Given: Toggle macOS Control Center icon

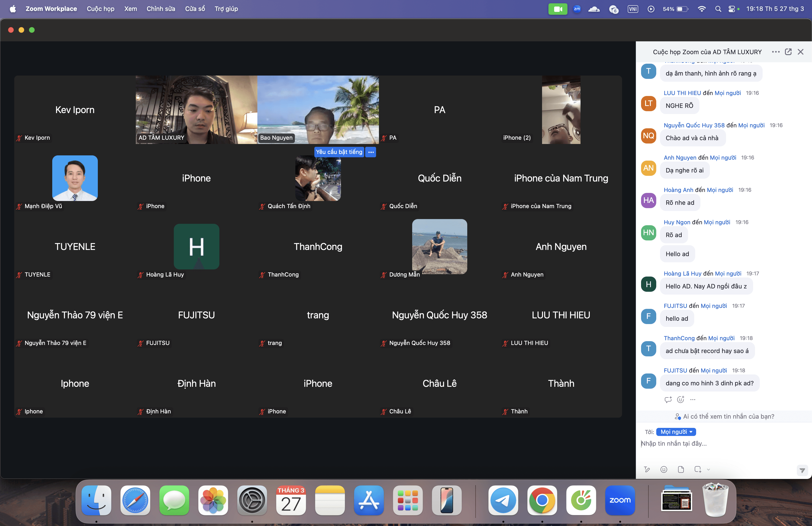Looking at the screenshot, I should coord(732,9).
